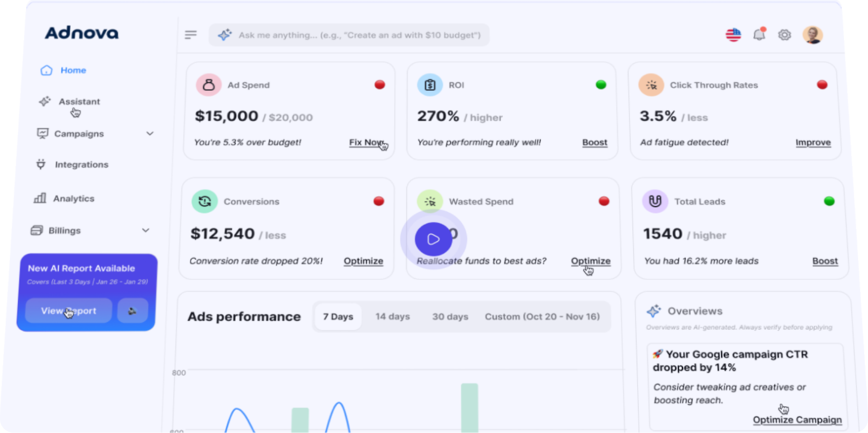Click the 1540 total leads value
This screenshot has height=433, width=868.
[663, 234]
